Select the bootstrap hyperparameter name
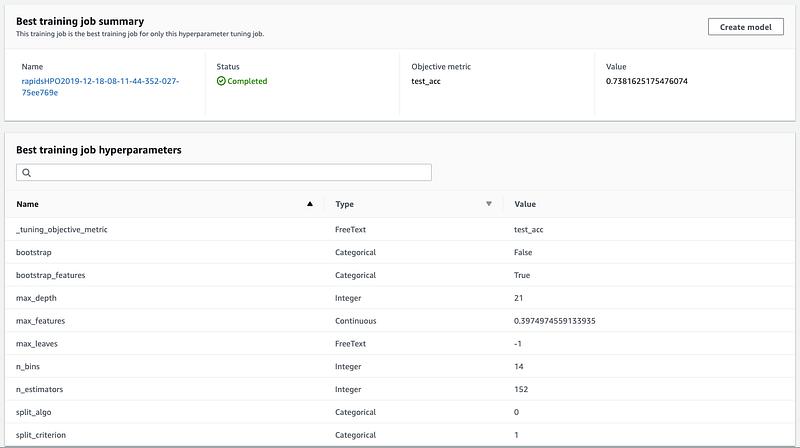The width and height of the screenshot is (800, 448). point(36,252)
